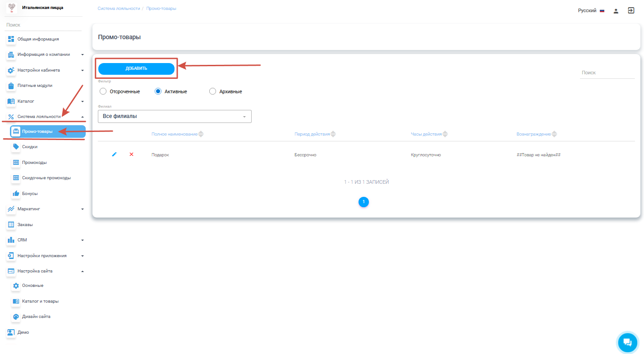This screenshot has width=644, height=354.
Task: Go to Заказы in the sidebar
Action: click(25, 225)
